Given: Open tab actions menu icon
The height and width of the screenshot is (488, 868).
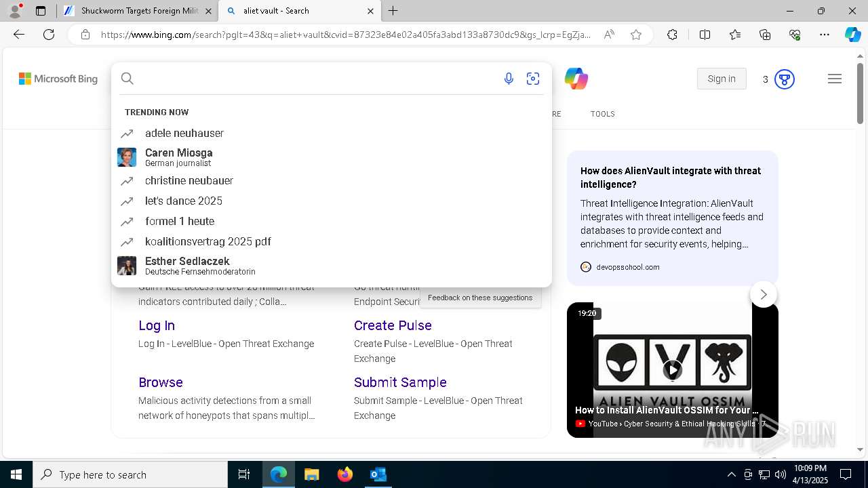Looking at the screenshot, I should [41, 11].
